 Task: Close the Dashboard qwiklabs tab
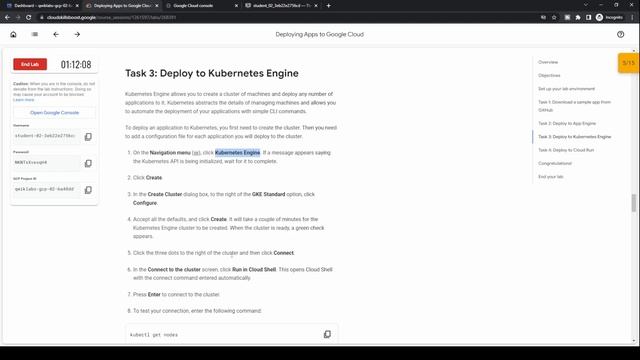(77, 6)
